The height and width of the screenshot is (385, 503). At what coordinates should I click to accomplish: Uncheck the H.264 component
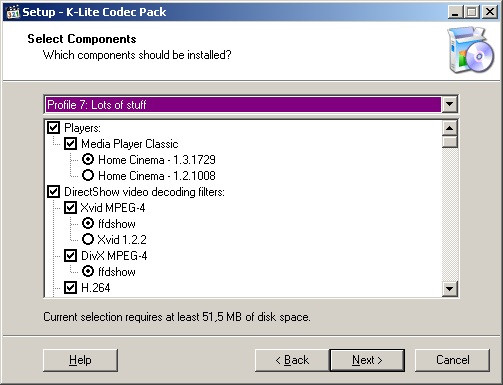(x=70, y=287)
